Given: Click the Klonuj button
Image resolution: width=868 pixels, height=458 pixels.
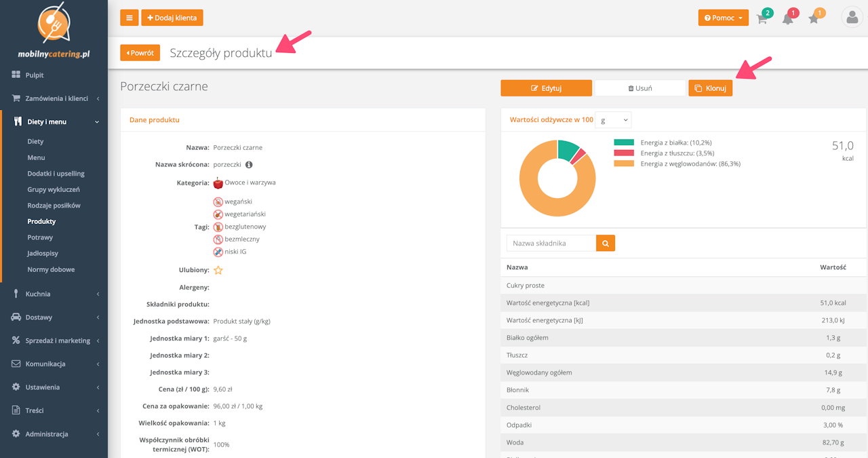Looking at the screenshot, I should 710,88.
